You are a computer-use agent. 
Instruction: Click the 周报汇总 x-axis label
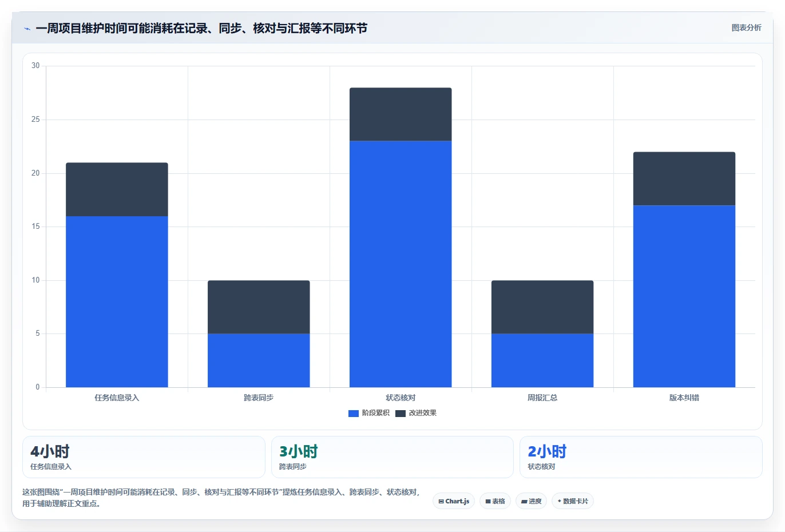542,398
